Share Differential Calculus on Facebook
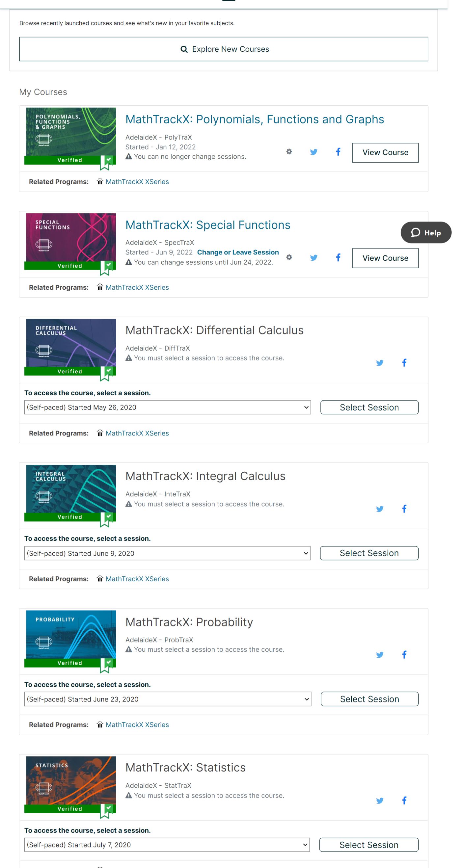This screenshot has height=868, width=461. 404,363
